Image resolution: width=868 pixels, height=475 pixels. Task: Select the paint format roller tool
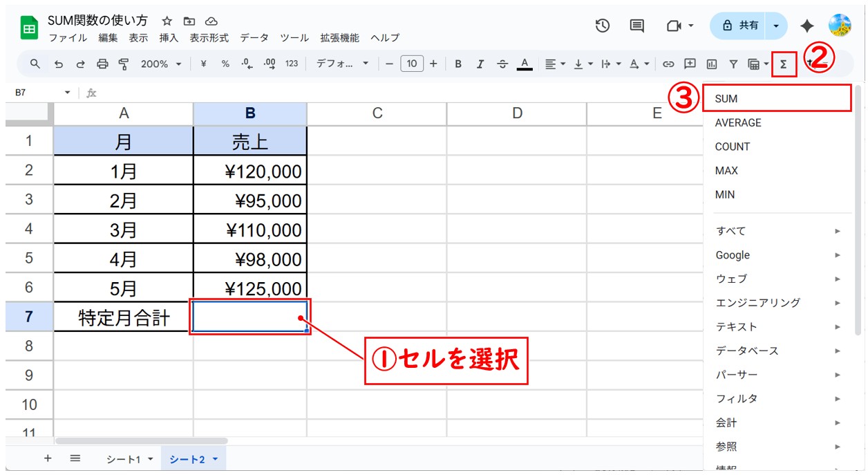coord(124,64)
